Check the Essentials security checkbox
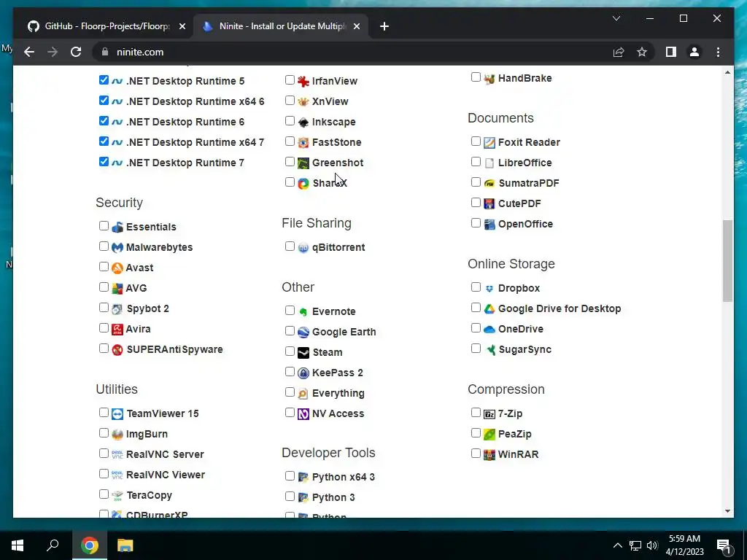The height and width of the screenshot is (560, 747). [x=104, y=226]
